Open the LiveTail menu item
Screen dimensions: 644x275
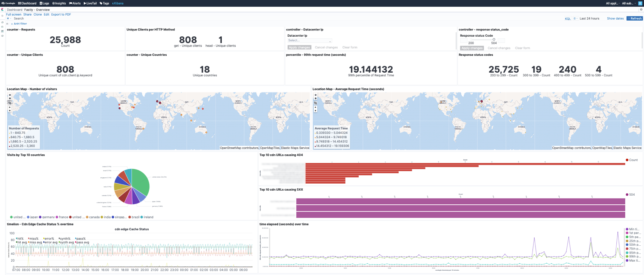90,3
